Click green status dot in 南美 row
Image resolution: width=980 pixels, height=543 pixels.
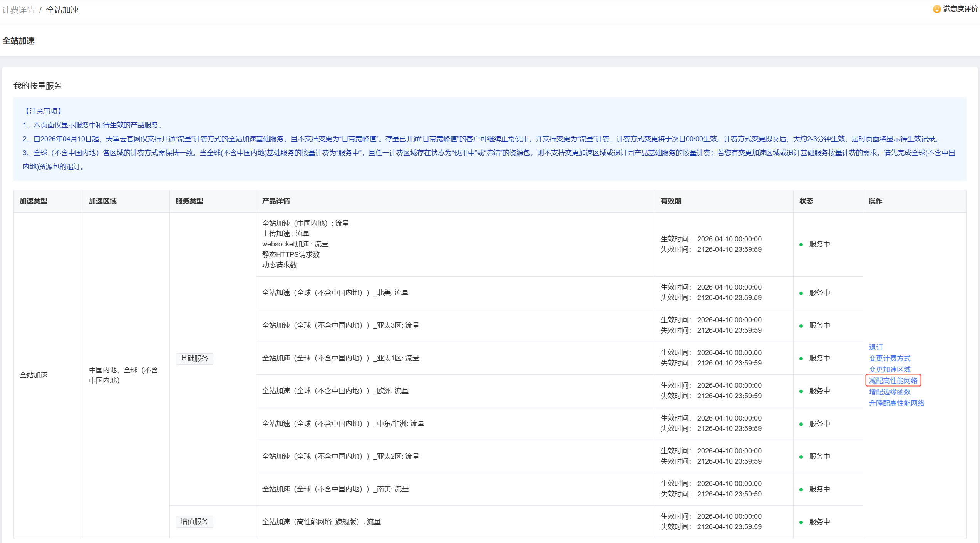[801, 489]
